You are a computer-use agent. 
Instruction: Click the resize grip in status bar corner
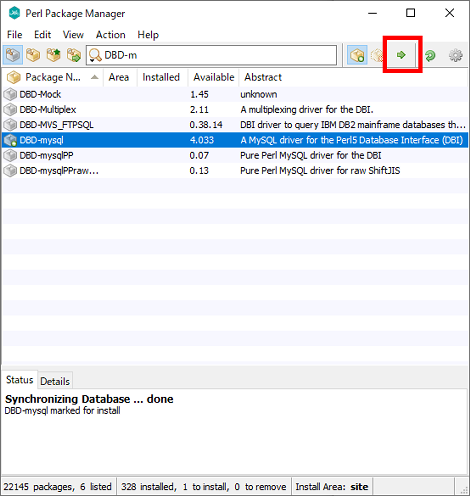tap(463, 489)
